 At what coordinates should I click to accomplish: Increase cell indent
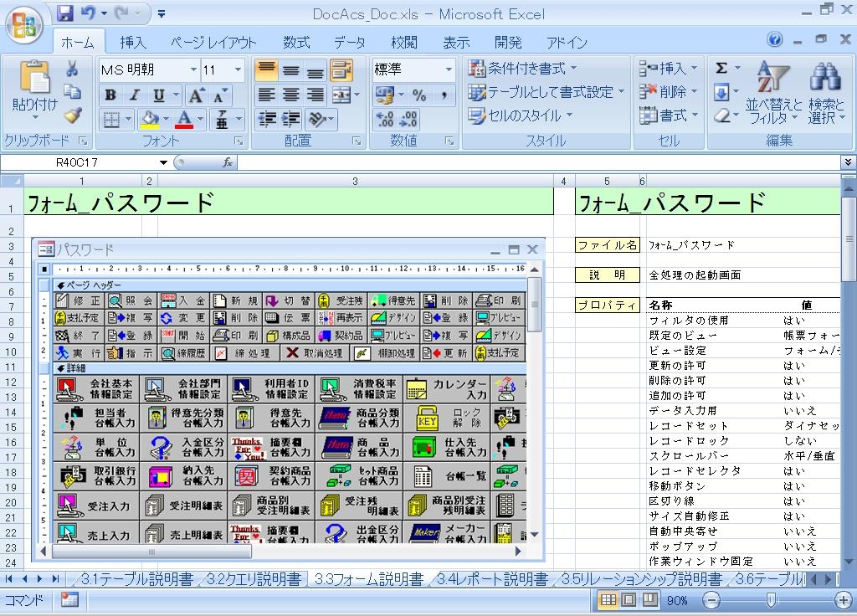290,119
